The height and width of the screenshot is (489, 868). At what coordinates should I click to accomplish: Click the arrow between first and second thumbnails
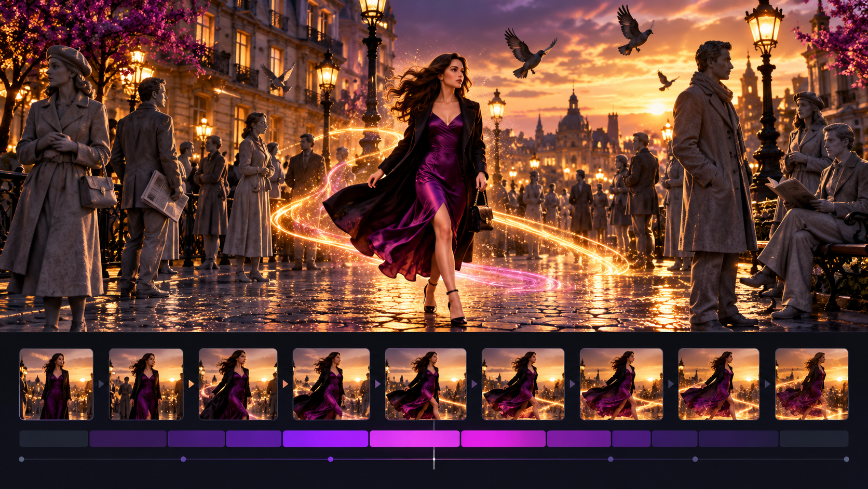(x=101, y=384)
